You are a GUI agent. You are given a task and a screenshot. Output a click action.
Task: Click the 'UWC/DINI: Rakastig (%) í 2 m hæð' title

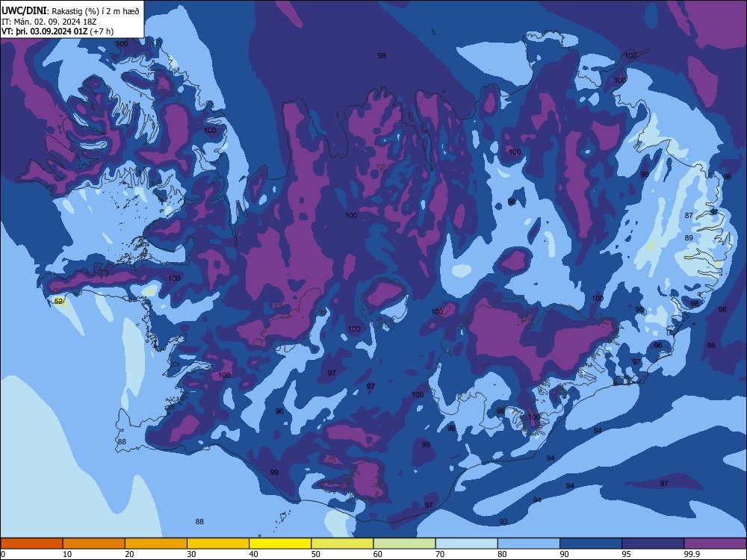(70, 11)
